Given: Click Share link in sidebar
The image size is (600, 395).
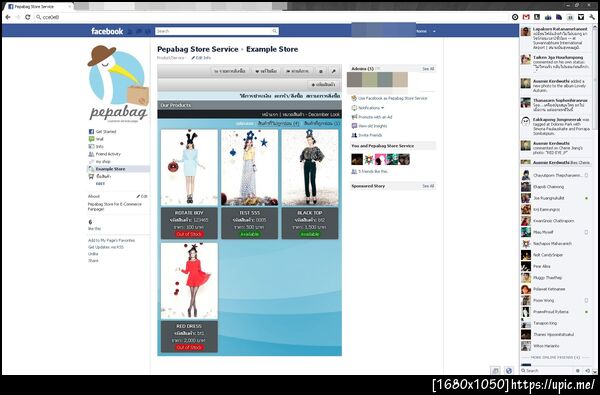Looking at the screenshot, I should (x=93, y=261).
